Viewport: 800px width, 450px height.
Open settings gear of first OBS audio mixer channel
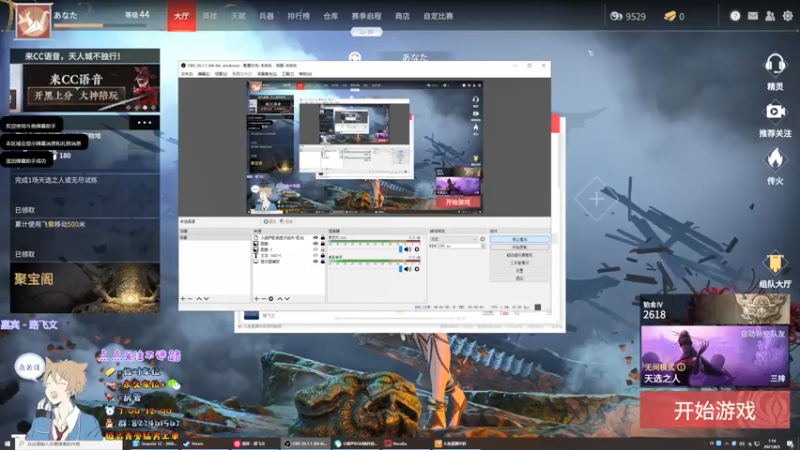[x=417, y=249]
